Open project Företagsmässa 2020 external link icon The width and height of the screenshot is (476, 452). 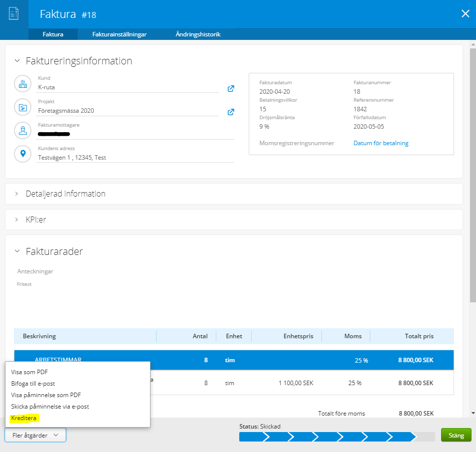(x=231, y=112)
